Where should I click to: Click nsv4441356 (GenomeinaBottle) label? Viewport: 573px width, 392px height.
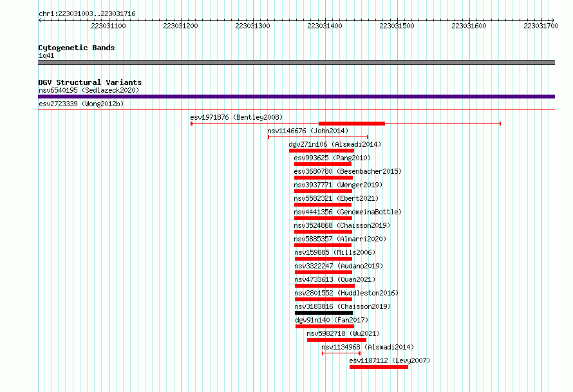tap(348, 212)
